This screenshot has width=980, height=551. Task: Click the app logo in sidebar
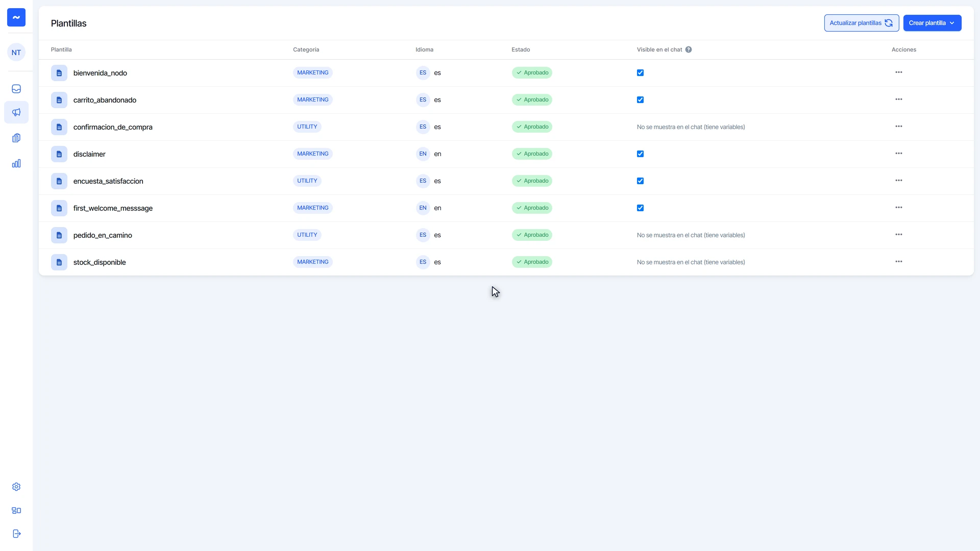click(x=16, y=17)
